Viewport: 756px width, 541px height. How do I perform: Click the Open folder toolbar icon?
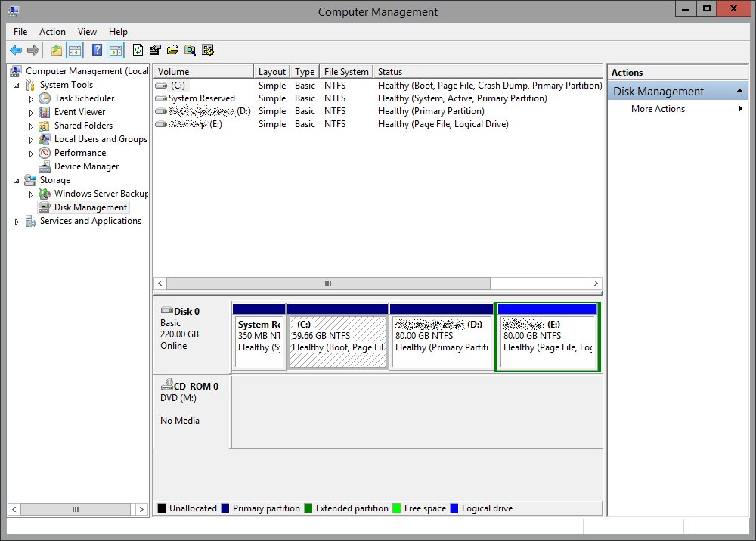tap(172, 50)
